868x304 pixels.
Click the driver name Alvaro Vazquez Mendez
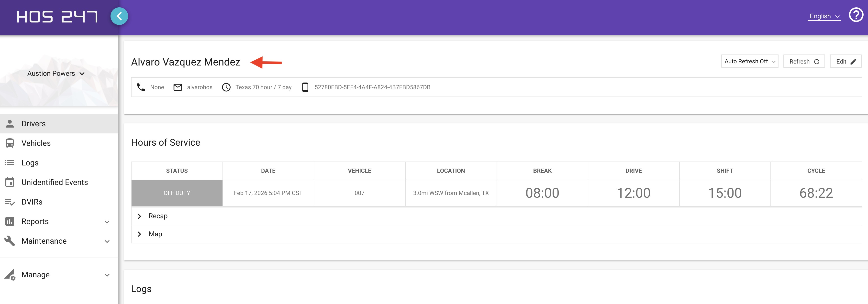186,62
